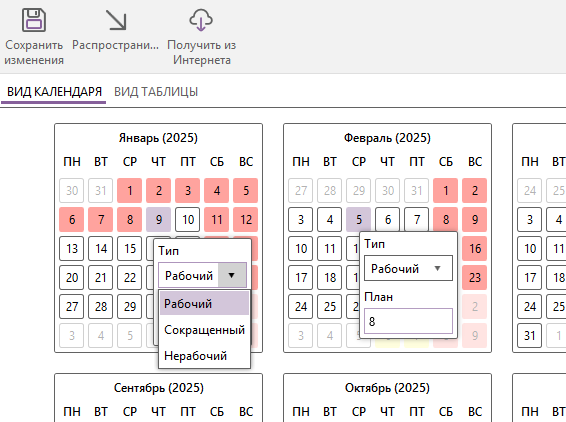Click January 6 holiday cell
This screenshot has width=566, height=422.
(71, 219)
